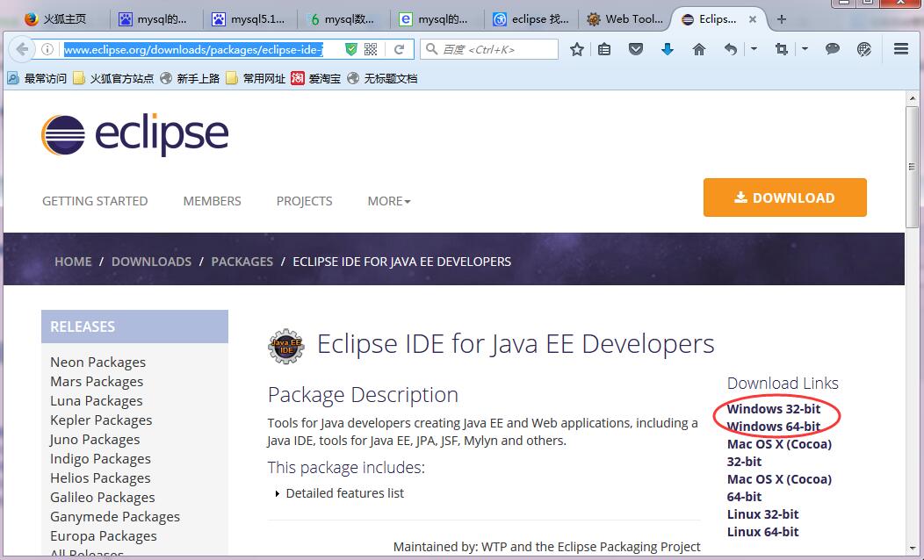Image resolution: width=924 pixels, height=560 pixels.
Task: Click the Eclipse logo
Action: coord(135,135)
